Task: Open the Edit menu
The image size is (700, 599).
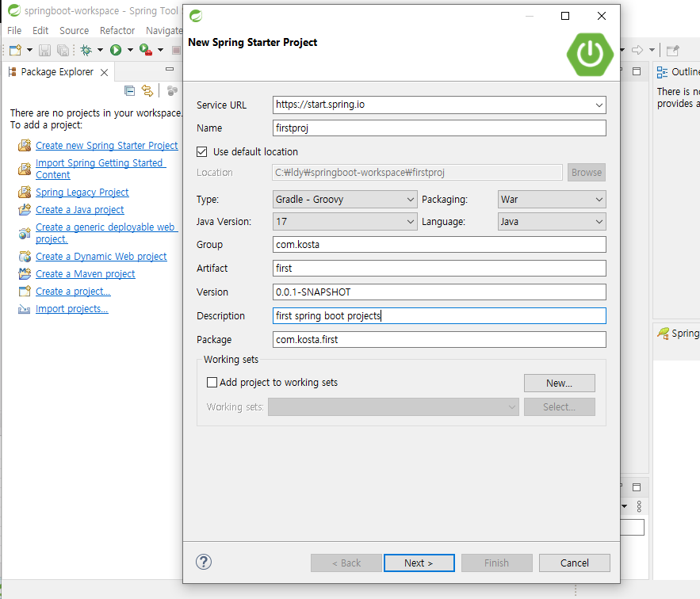Action: pos(40,30)
